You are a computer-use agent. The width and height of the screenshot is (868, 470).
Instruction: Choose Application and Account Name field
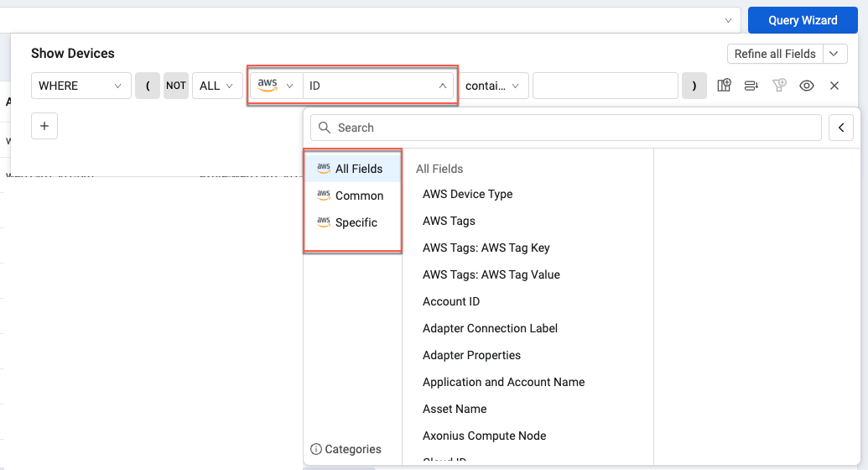(x=504, y=382)
